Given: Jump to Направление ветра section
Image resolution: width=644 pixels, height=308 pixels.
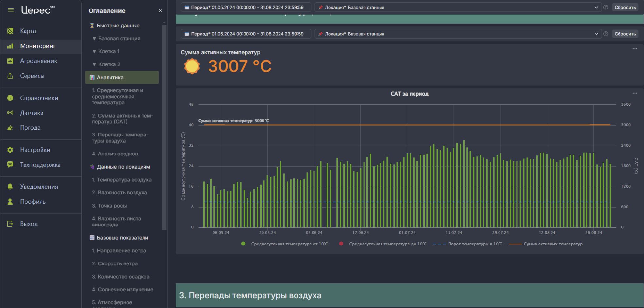Looking at the screenshot, I should [119, 251].
